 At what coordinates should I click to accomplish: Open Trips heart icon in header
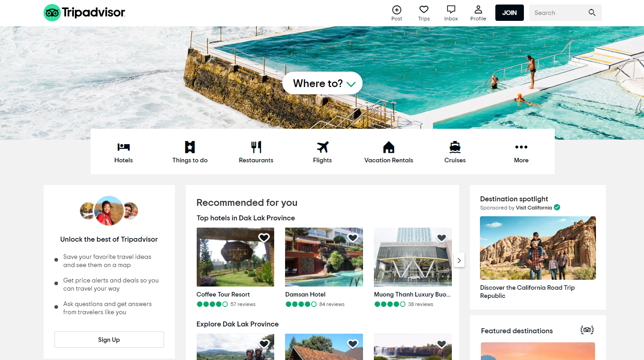[424, 10]
